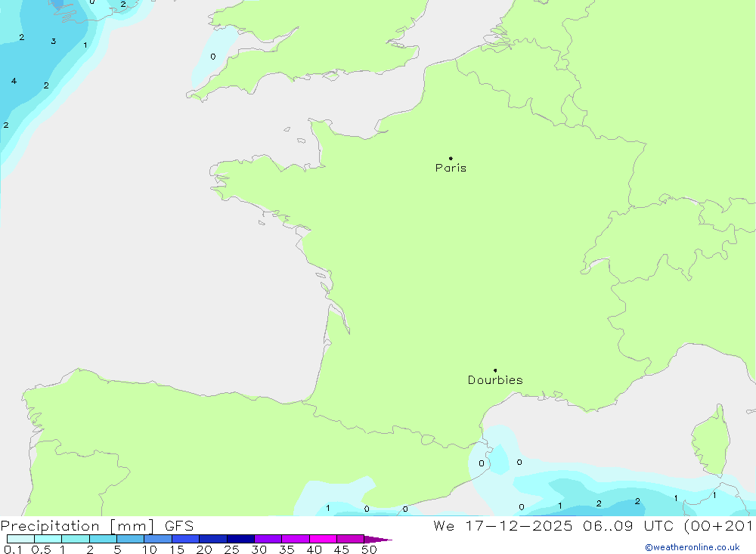Click the legend value 15
Screen dimensions: 756x554
point(177,549)
